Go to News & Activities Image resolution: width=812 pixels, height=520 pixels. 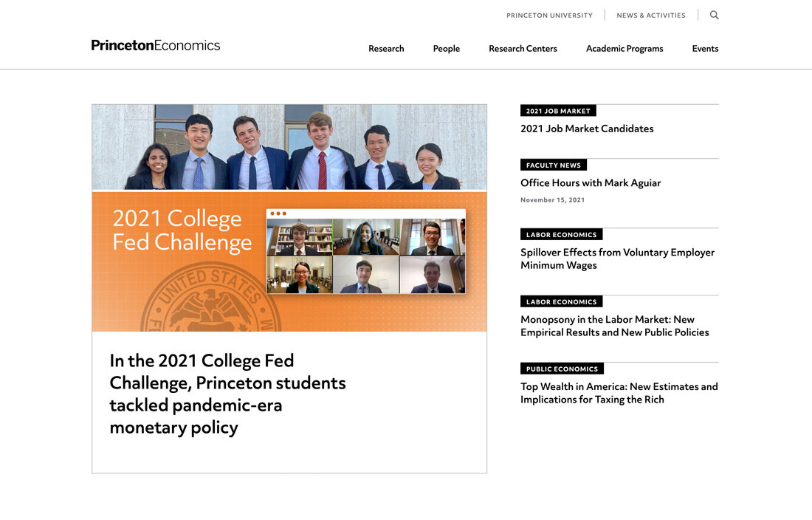651,16
